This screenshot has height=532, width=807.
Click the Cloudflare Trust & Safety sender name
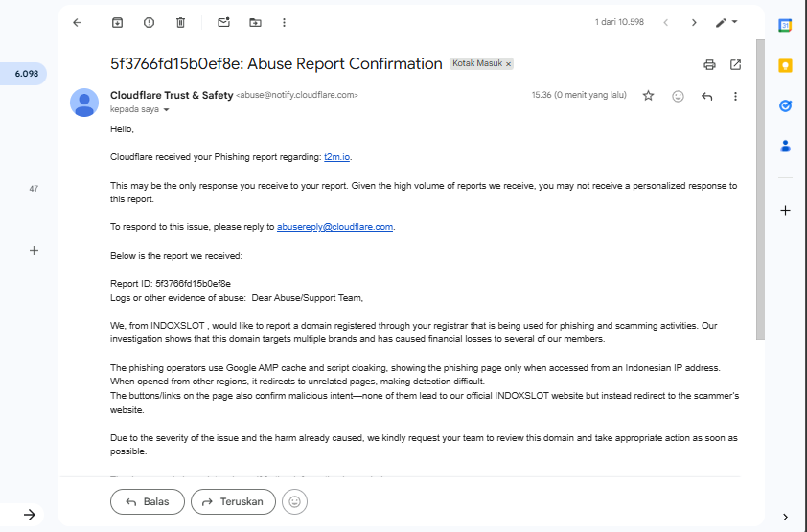(x=172, y=95)
